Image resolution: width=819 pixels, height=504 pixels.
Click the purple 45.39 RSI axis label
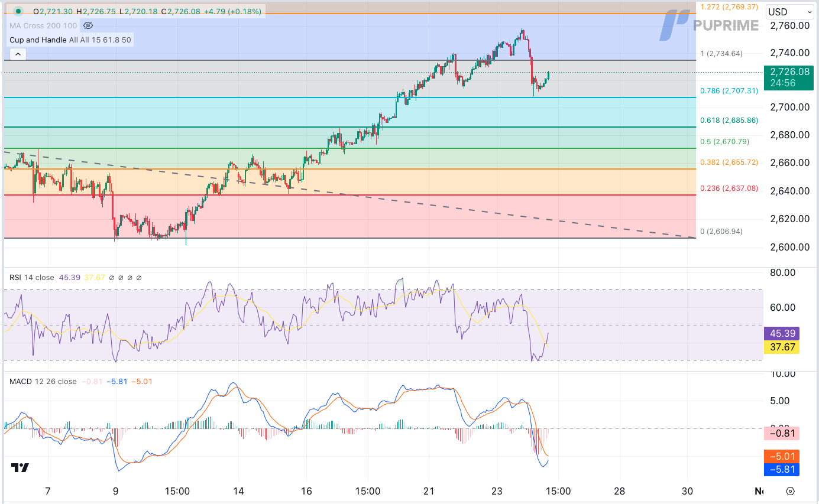pyautogui.click(x=782, y=333)
